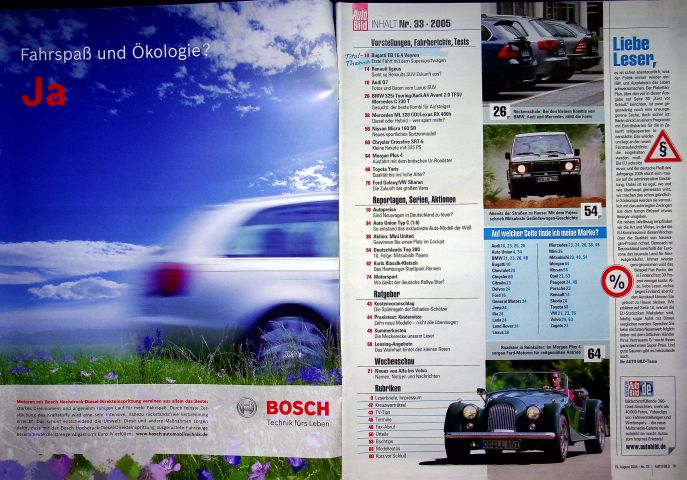Click page number badge 64
The image size is (687, 480).
[593, 353]
